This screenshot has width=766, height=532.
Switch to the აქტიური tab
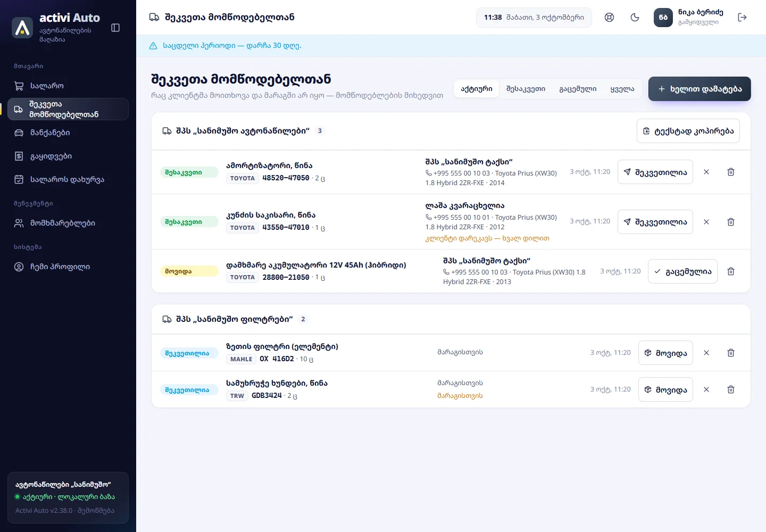tap(477, 89)
